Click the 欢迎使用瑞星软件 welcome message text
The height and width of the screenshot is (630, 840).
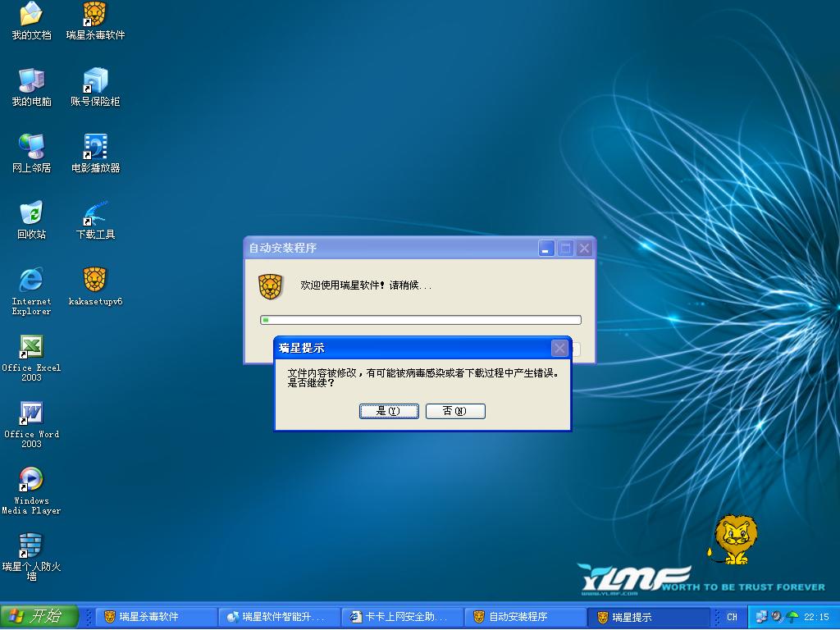366,285
